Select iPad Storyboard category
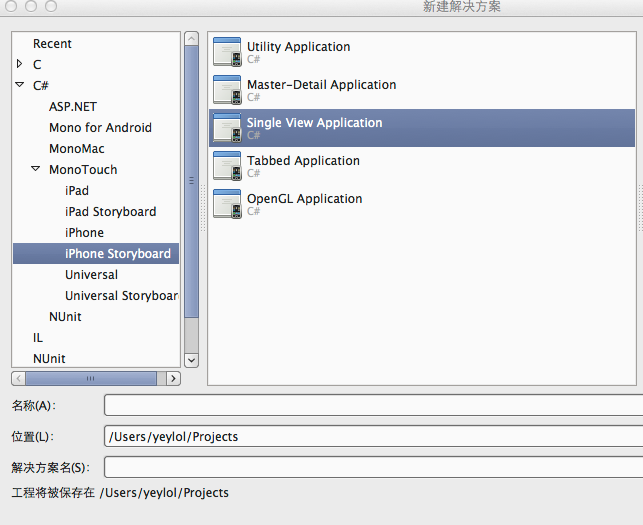 coord(110,212)
